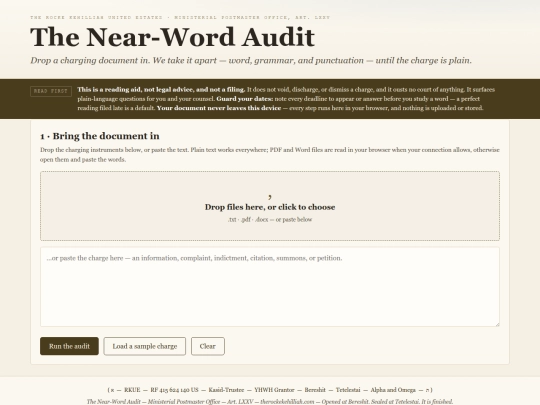
Task: Click 'Your document never leaves this device' text
Action: (219, 108)
